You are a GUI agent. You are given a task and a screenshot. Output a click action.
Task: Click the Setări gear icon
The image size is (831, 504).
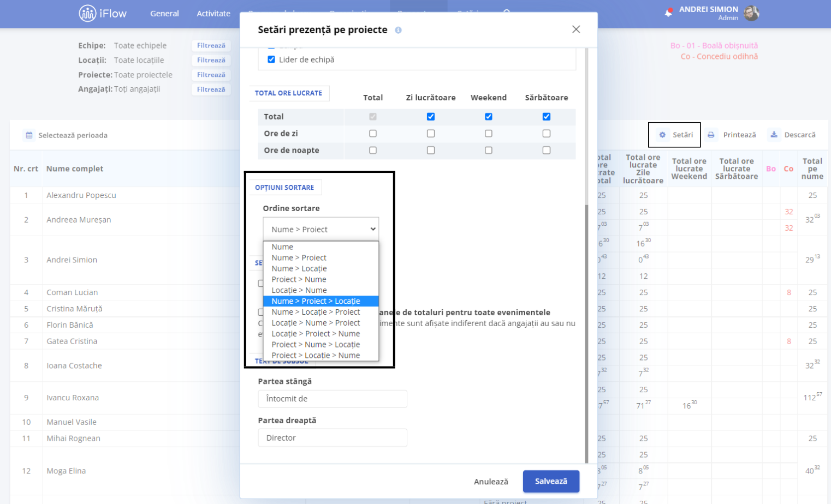pyautogui.click(x=662, y=135)
